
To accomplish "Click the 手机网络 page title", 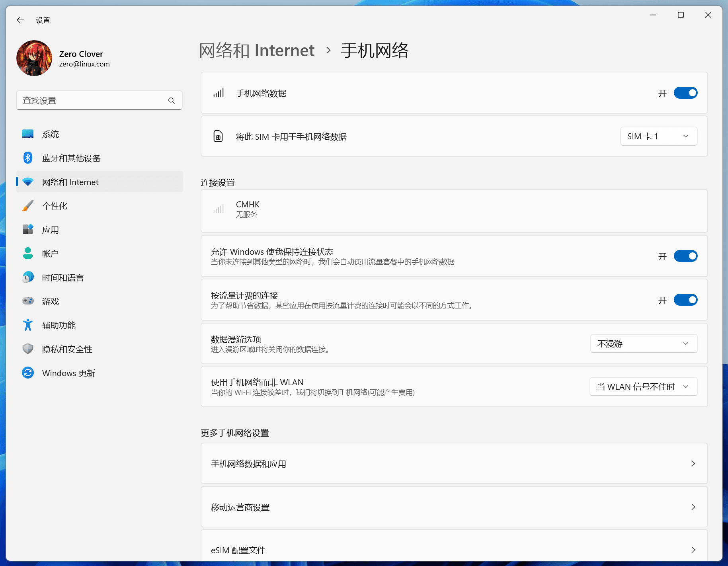I will [375, 51].
